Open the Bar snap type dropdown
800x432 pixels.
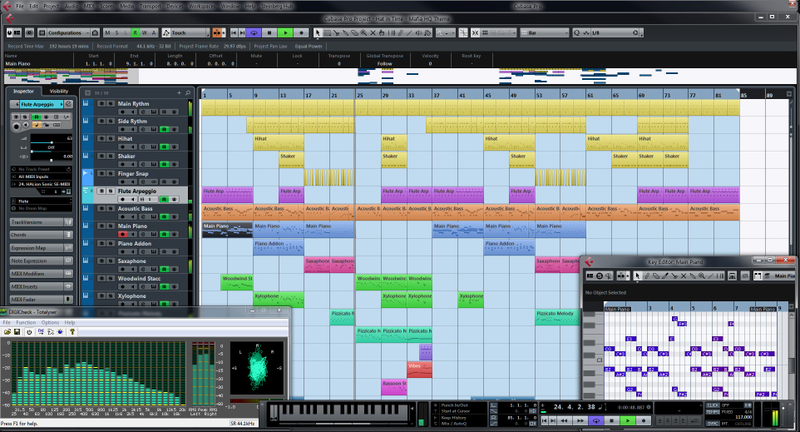[x=545, y=33]
